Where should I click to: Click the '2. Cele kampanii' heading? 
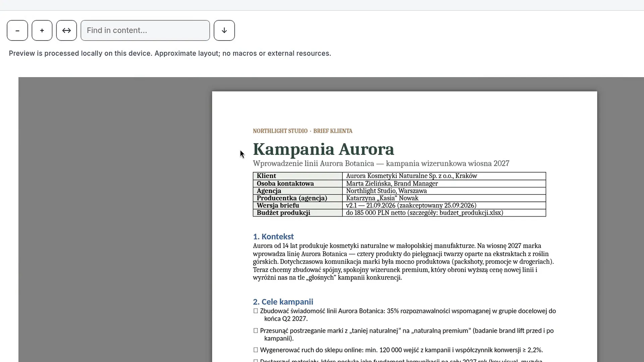click(283, 302)
